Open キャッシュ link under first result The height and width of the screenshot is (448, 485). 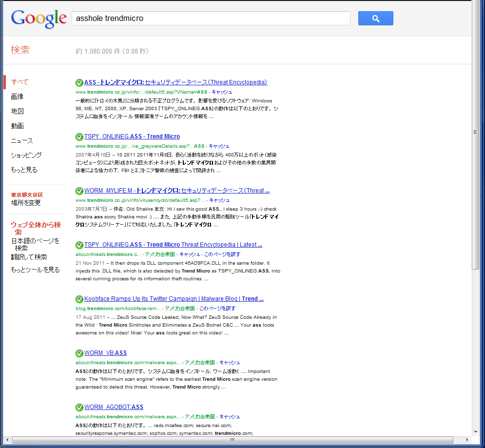(222, 92)
